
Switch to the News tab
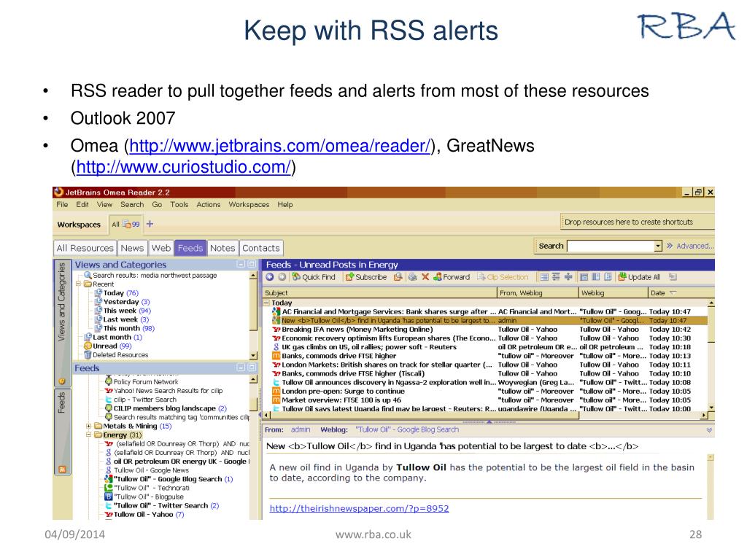[132, 248]
